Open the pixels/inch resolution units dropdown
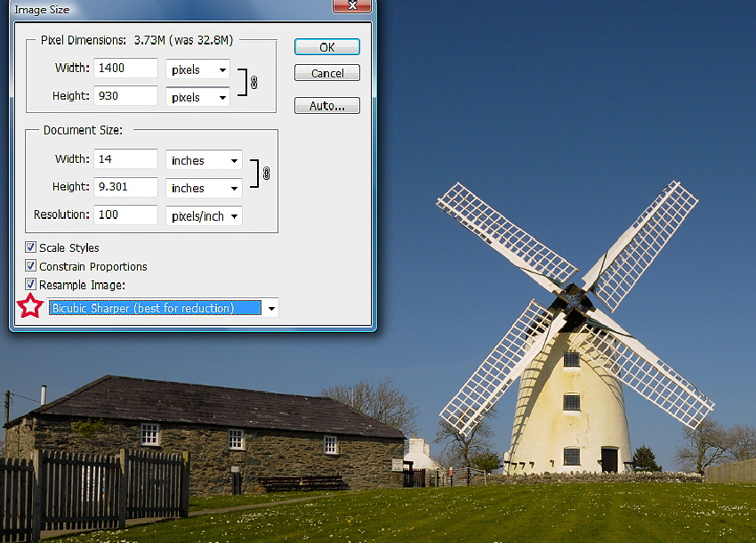Screen dimensions: 756x543 (204, 215)
